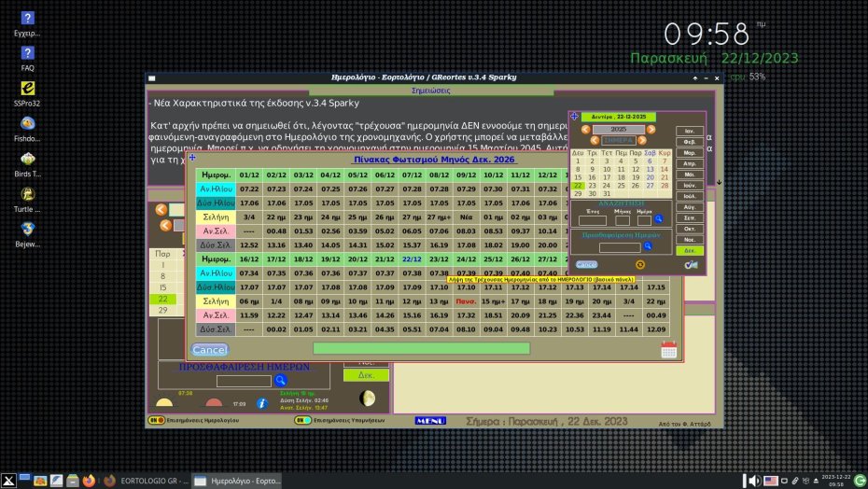The image size is (868, 489).
Task: Click days input under ΠΡΟΣΘΑΦΑΙΡΕΣΗ ΗΜΕΡΩΝ main panel
Action: coord(245,381)
